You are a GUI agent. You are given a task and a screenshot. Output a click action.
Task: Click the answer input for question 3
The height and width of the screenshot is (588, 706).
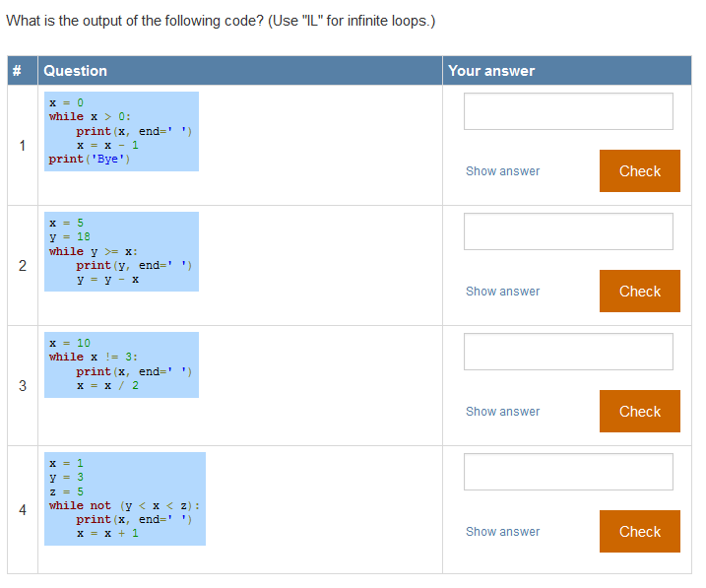click(568, 352)
